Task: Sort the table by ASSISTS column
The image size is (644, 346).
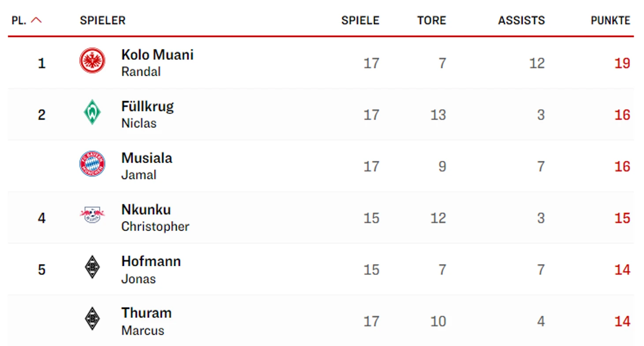Action: [x=521, y=20]
